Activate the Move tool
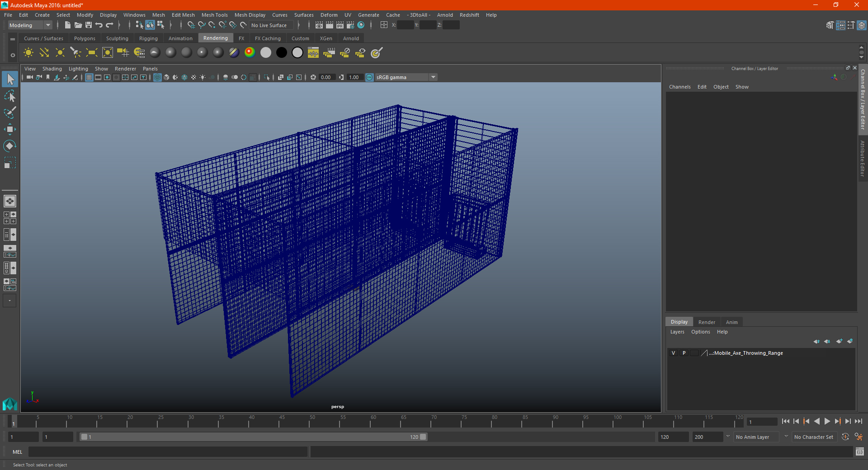The image size is (868, 470). tap(10, 129)
